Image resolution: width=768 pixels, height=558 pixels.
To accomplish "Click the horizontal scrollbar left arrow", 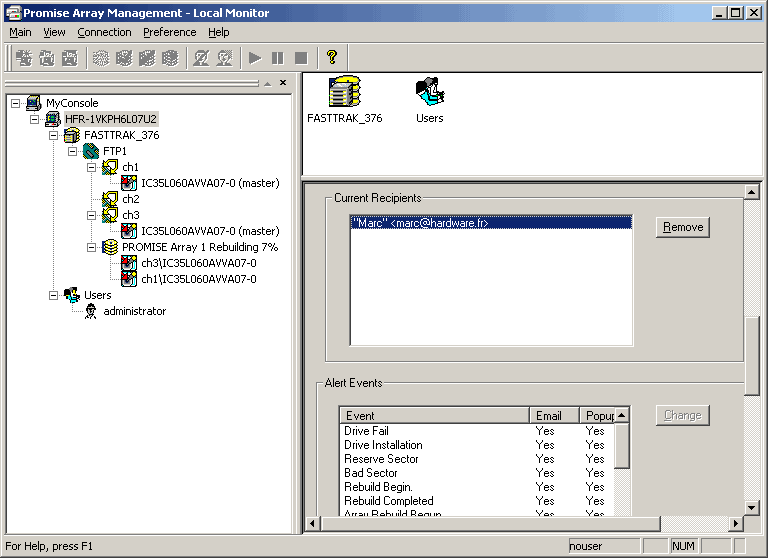I will pyautogui.click(x=312, y=523).
